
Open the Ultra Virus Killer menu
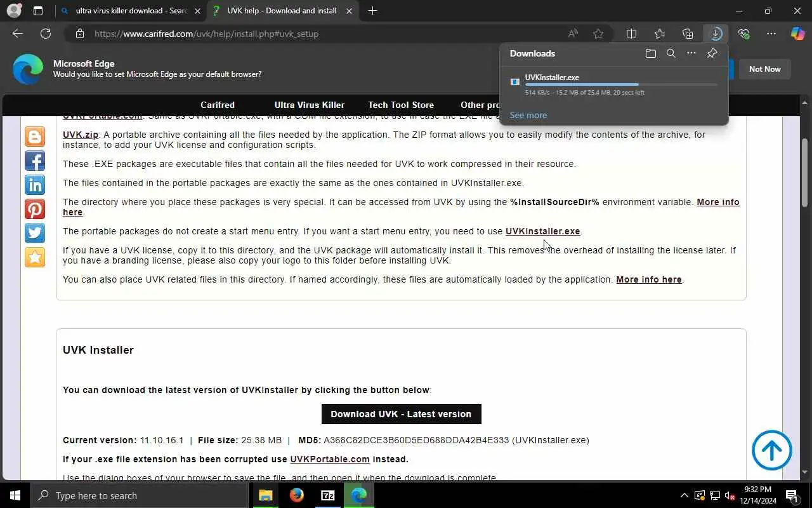click(310, 105)
